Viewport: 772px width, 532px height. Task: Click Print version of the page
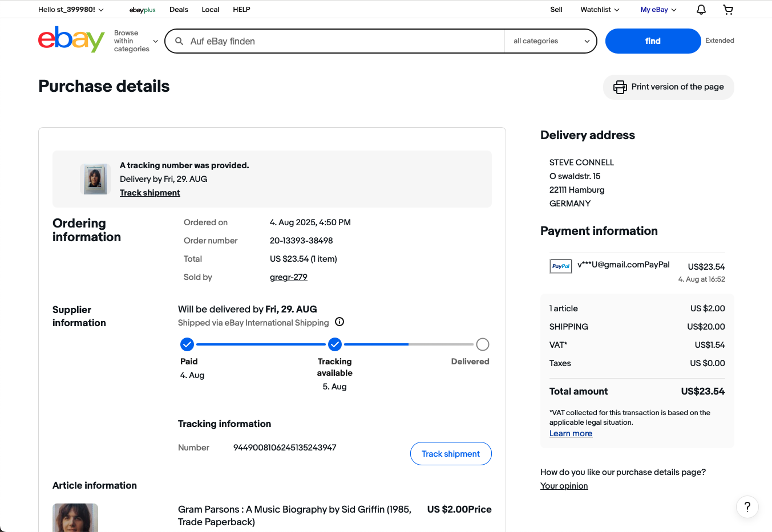coord(669,87)
